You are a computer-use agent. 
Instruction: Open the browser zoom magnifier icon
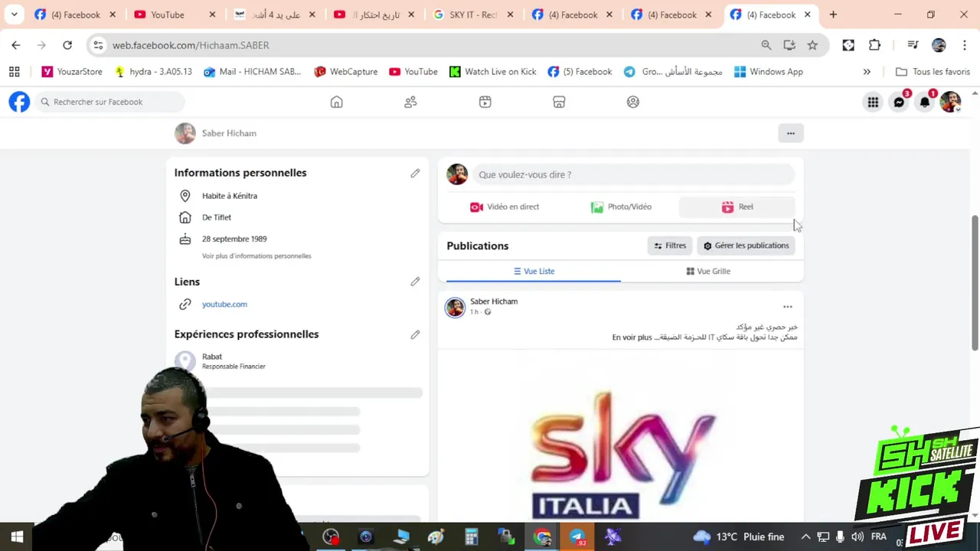tap(766, 45)
